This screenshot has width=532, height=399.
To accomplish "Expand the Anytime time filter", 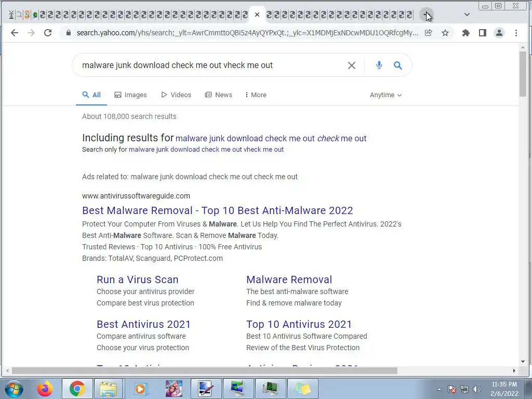I will coord(386,95).
